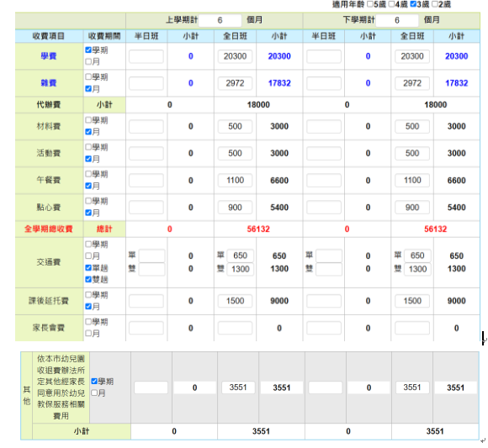Toggle 單趟 checkbox for 交通費

(x=88, y=267)
